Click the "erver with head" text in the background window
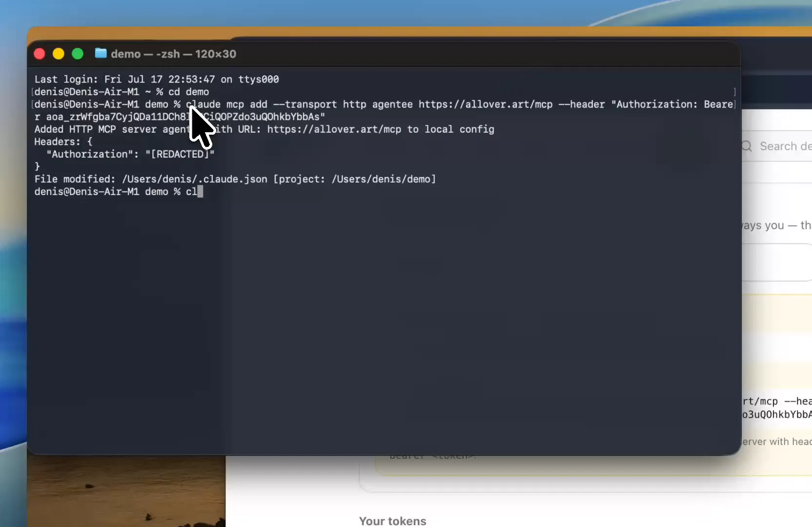The height and width of the screenshot is (527, 812). click(x=777, y=442)
